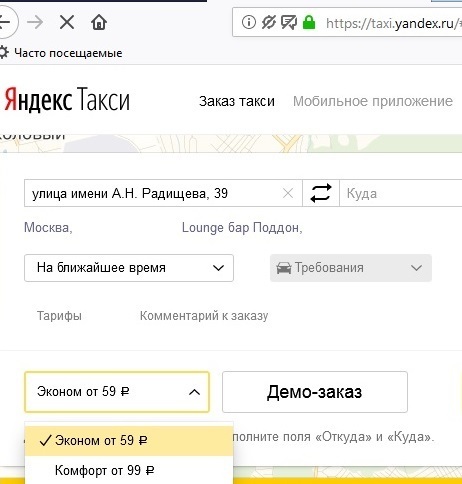
Task: Click the tracking protection crossed-eye icon
Action: pyautogui.click(x=269, y=22)
